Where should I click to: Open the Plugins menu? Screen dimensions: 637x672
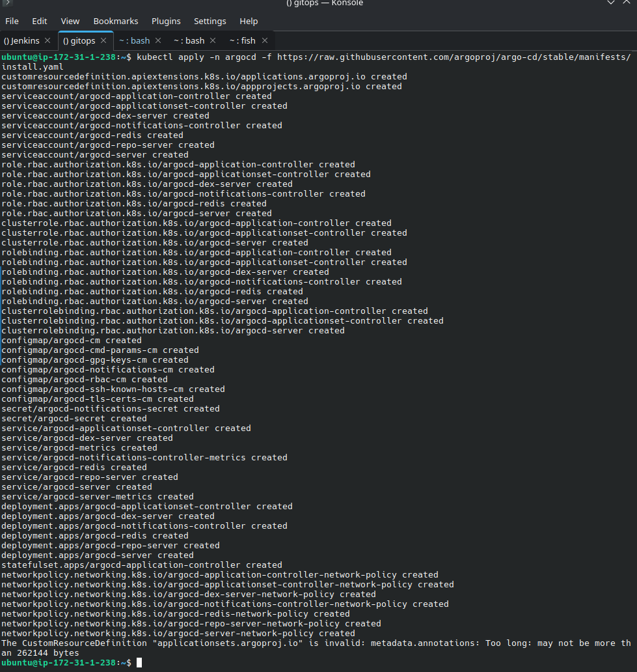pos(166,21)
